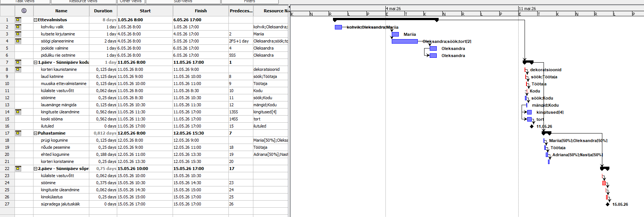
Task: Select the jookide valmine Gantt bar
Action: coord(433,48)
